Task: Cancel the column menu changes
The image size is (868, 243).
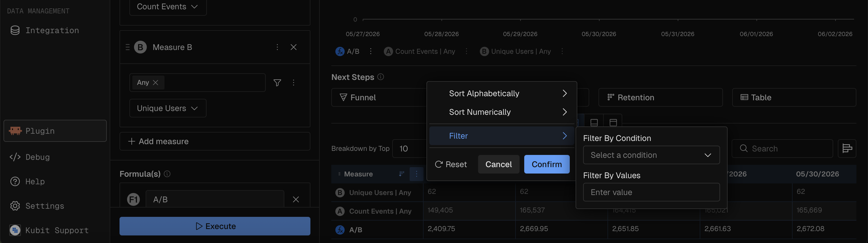Action: (498, 164)
